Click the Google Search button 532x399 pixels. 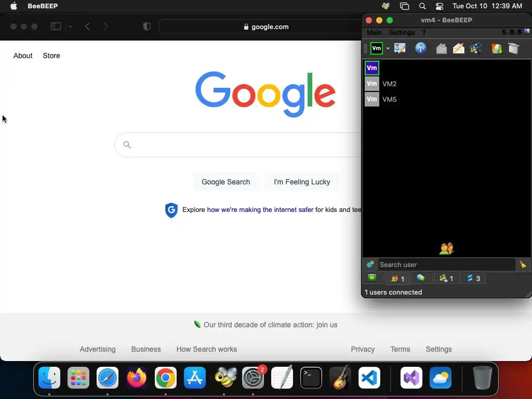pos(225,182)
